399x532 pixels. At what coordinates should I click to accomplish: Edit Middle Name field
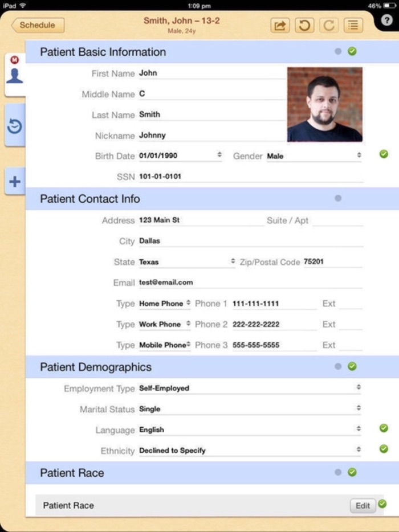point(212,94)
